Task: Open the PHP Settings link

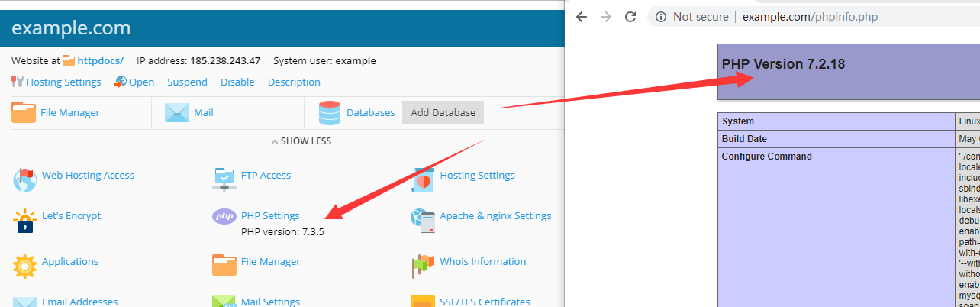Action: 270,215
